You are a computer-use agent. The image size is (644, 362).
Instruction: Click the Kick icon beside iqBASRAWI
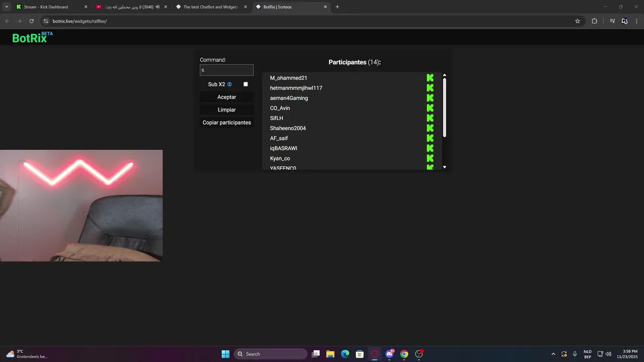(430, 148)
